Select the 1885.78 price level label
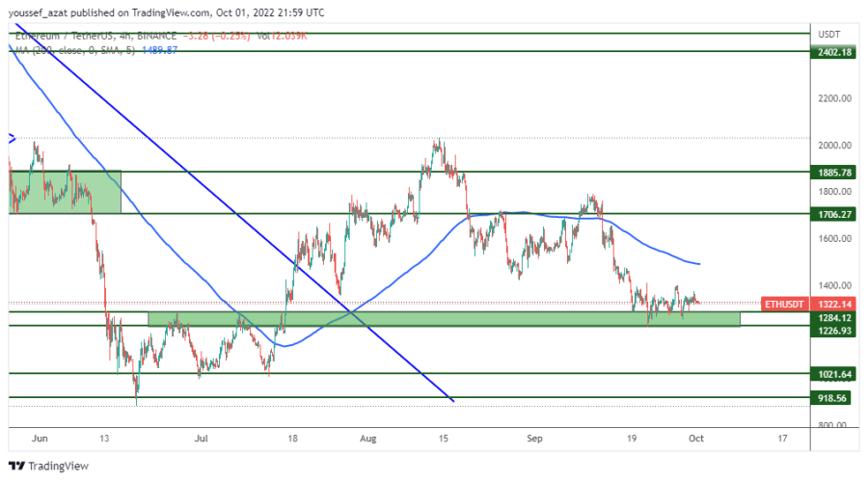 click(x=833, y=173)
